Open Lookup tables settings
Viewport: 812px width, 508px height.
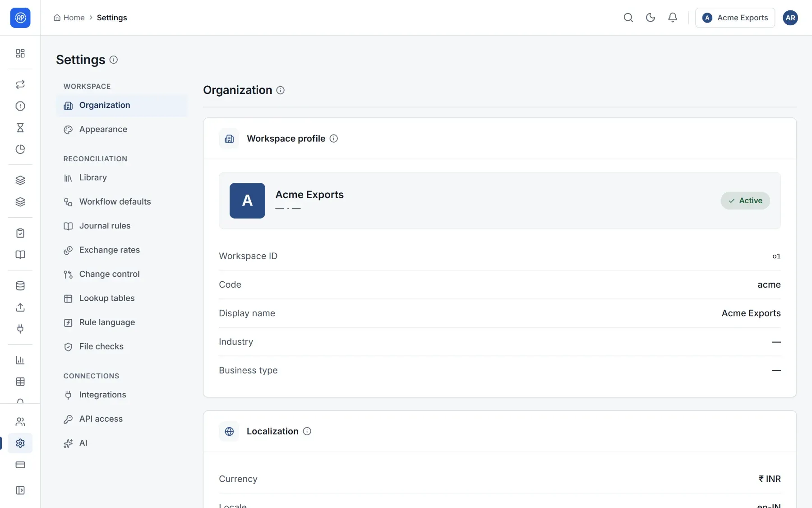tap(122, 298)
